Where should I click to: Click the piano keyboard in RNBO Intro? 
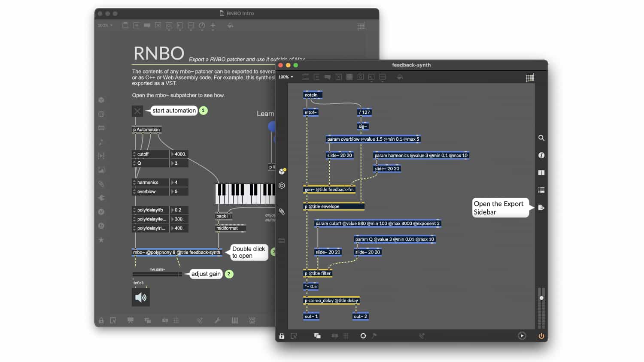pyautogui.click(x=245, y=194)
